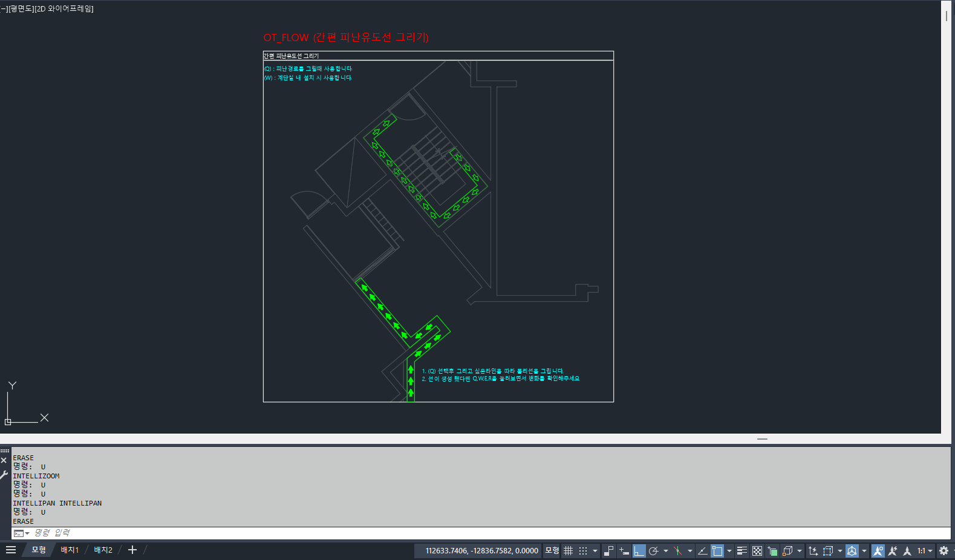Toggle infer constraints icon
Viewport: 955px width, 560px height.
tap(609, 551)
